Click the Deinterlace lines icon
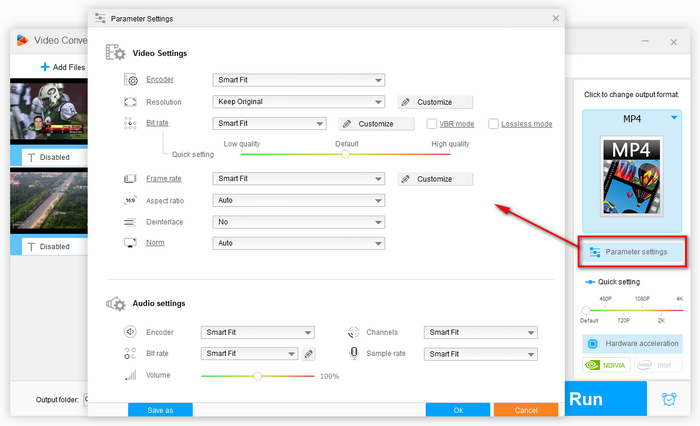This screenshot has width=700, height=426. click(x=130, y=222)
